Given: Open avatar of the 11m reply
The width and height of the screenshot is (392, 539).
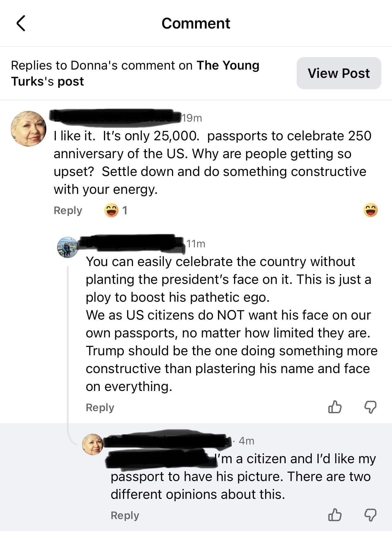Looking at the screenshot, I should point(68,247).
